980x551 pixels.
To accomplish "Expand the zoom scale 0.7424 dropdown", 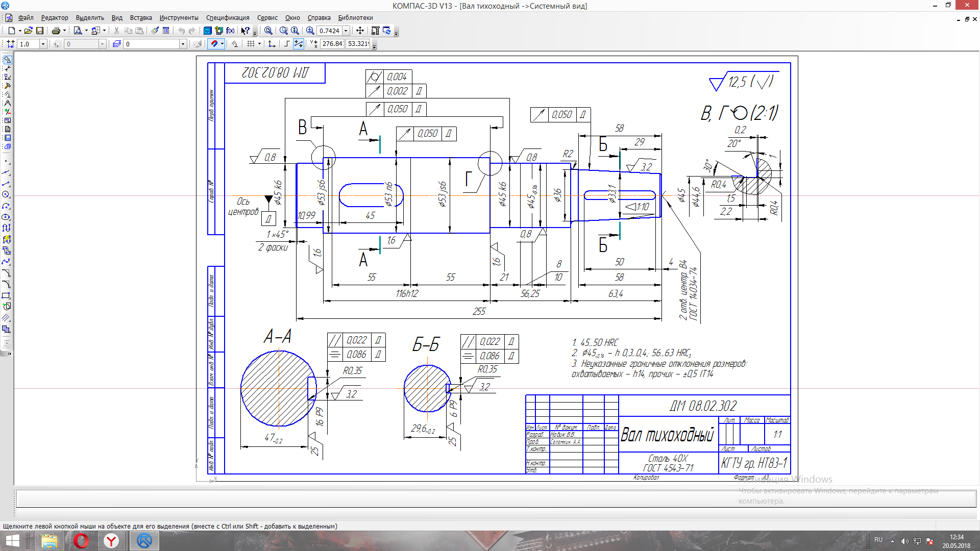I will coord(346,31).
